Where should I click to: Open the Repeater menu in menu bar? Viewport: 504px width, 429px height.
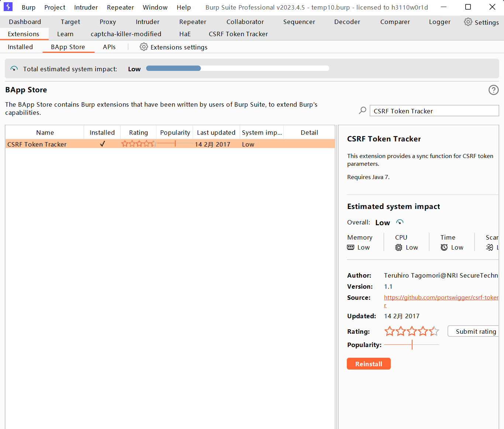[x=120, y=7]
